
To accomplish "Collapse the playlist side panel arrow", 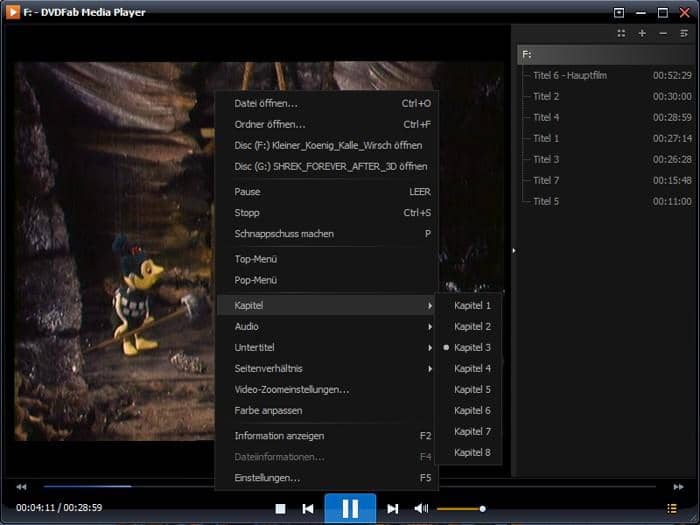I will 514,251.
